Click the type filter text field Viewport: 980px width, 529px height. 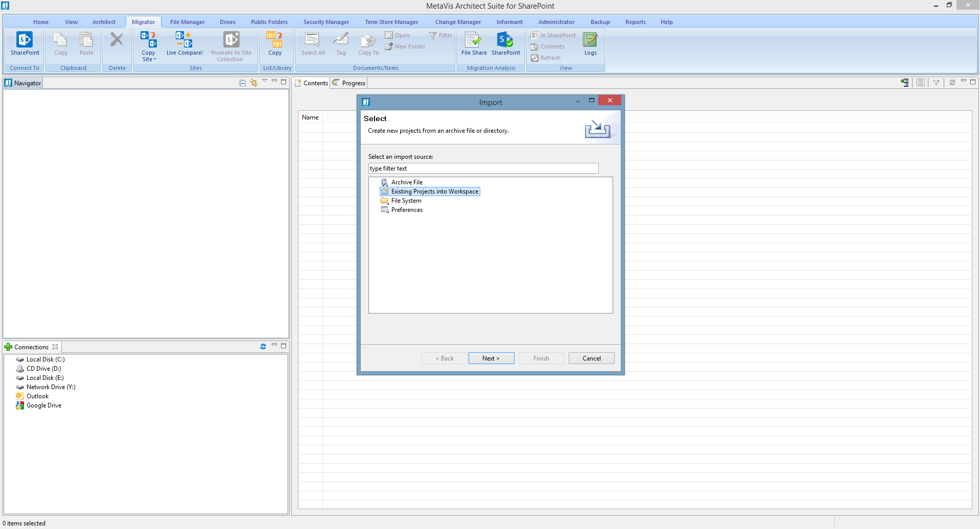pos(483,169)
